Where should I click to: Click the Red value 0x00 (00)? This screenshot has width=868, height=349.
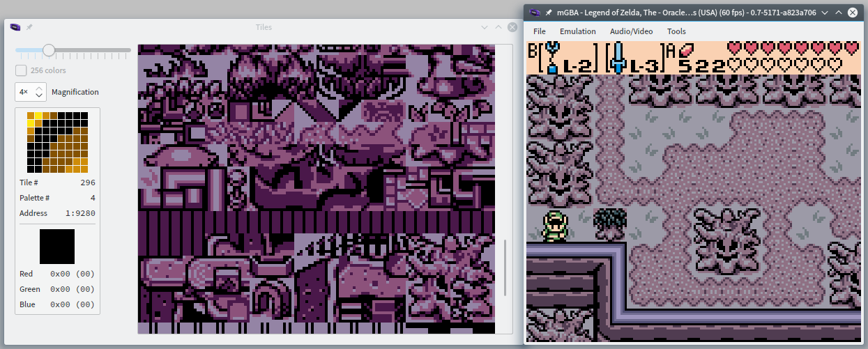click(x=73, y=274)
